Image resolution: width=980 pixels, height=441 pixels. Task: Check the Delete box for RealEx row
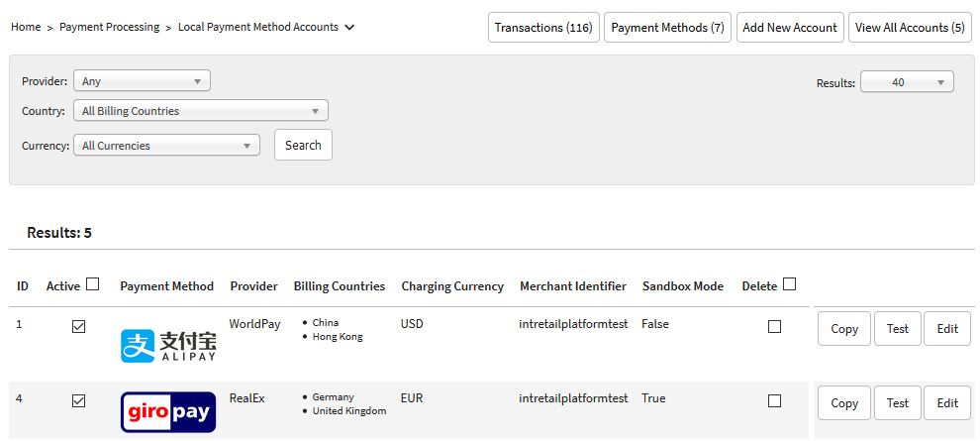point(774,401)
